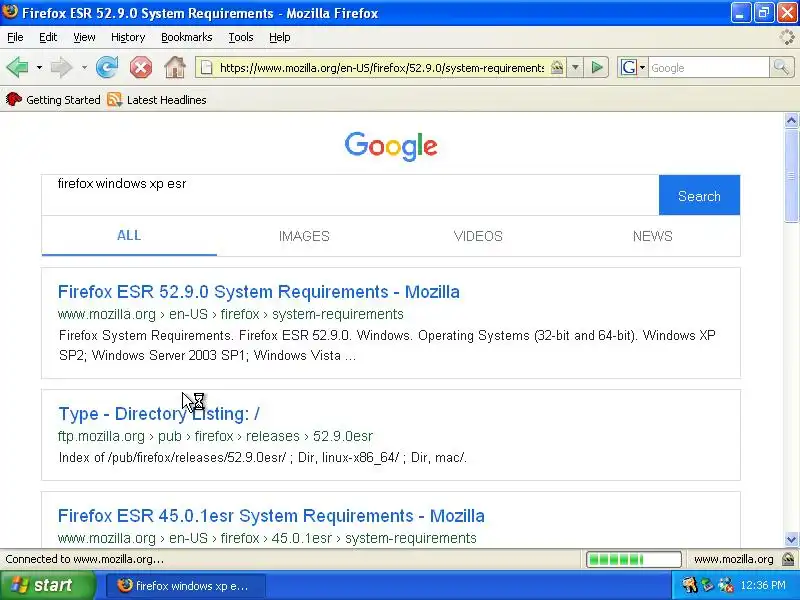Open the Getting Started bookmark
The width and height of the screenshot is (800, 600).
pyautogui.click(x=53, y=99)
